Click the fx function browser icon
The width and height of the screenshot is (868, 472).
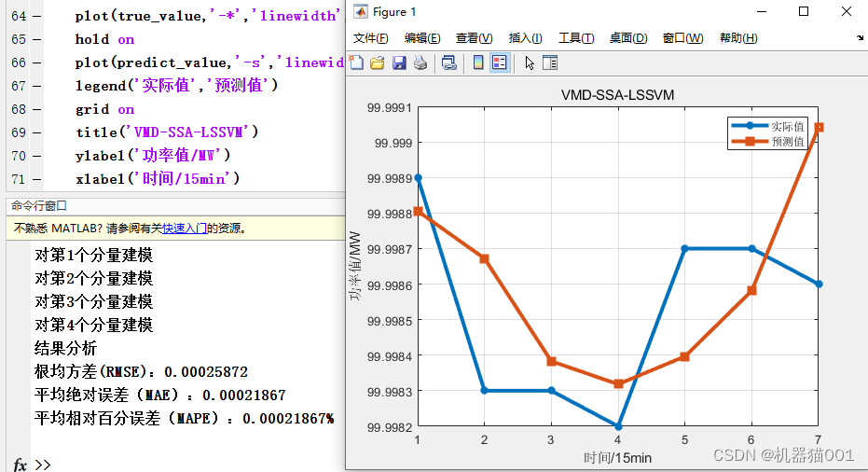coord(20,464)
